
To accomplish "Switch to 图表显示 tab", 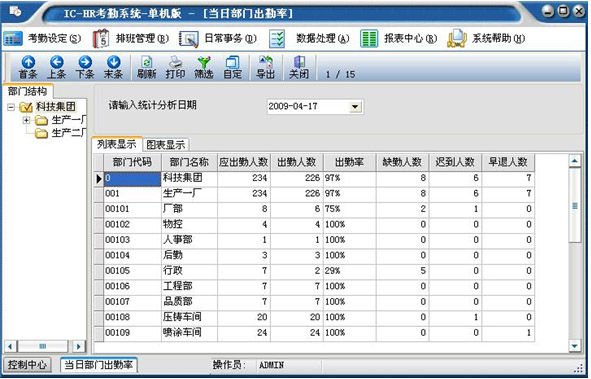I will point(165,145).
